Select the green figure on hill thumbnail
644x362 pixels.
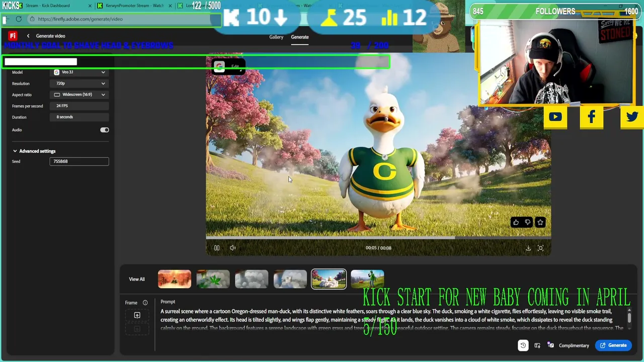pyautogui.click(x=367, y=279)
